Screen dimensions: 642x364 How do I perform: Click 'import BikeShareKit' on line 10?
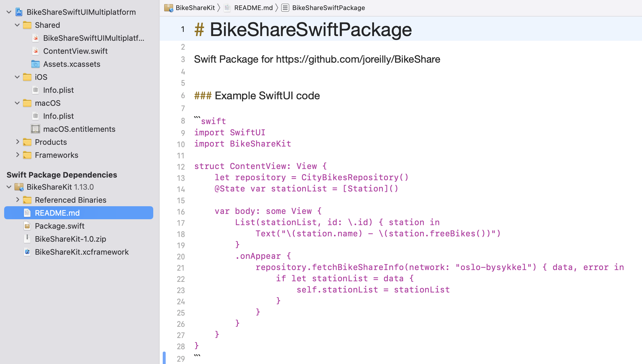click(243, 144)
